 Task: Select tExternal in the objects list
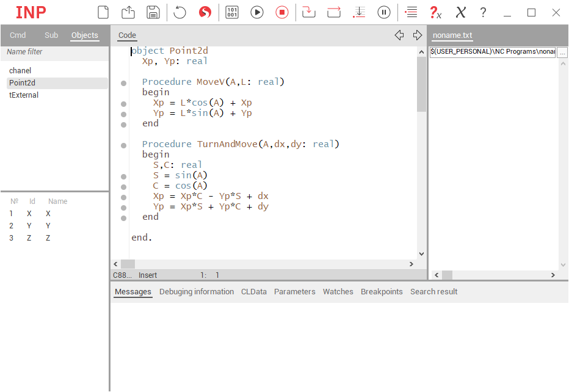[x=24, y=95]
